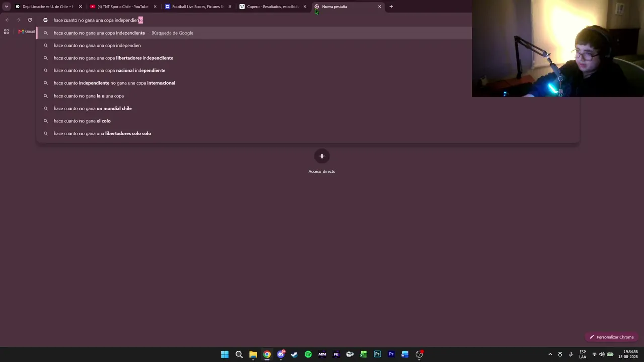644x362 pixels.
Task: Select the Nueva pestaña tab
Action: pos(348,7)
